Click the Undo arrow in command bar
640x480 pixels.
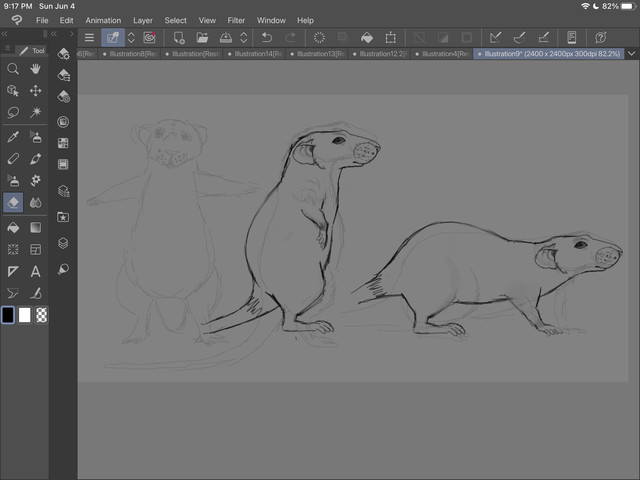(x=267, y=38)
